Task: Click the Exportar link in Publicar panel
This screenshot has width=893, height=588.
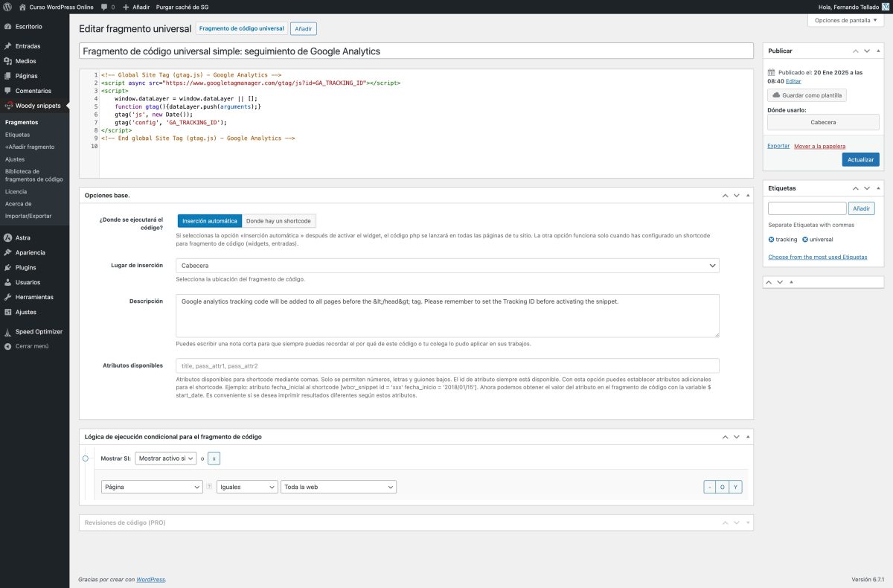Action: pos(778,145)
